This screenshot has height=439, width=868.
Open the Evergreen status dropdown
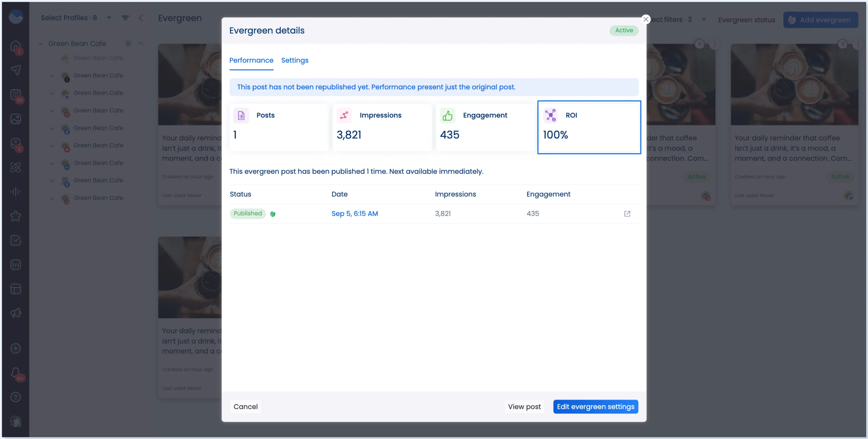[746, 20]
